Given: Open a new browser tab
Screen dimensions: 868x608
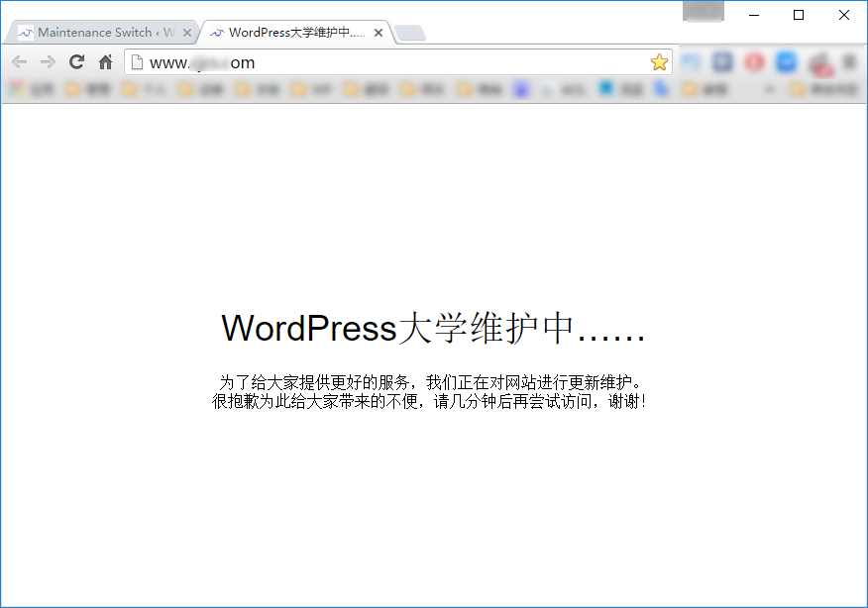Looking at the screenshot, I should point(410,33).
